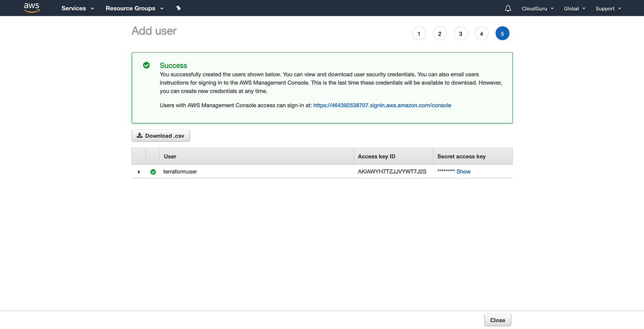Click the Close button
The image size is (644, 329).
coord(497,320)
